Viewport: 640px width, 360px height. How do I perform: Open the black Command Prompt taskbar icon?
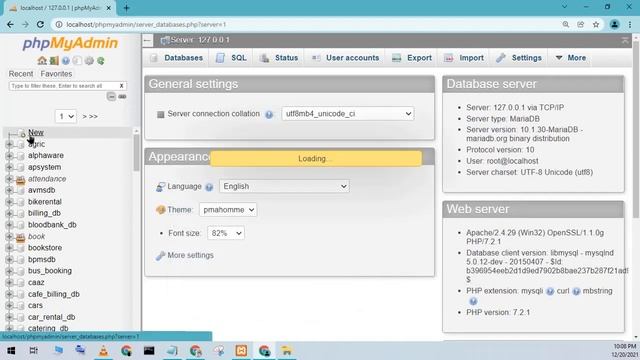pyautogui.click(x=149, y=350)
